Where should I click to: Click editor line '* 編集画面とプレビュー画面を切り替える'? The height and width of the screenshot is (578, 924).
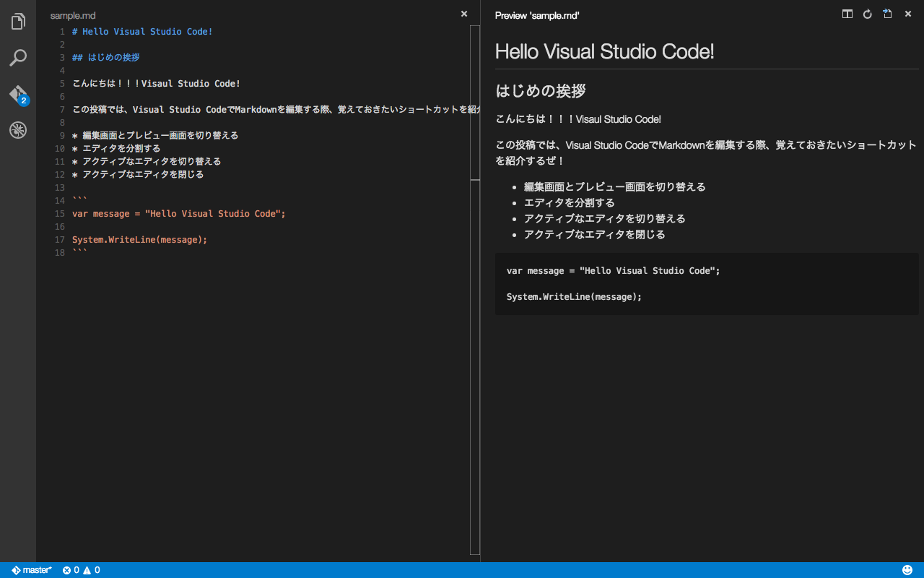(x=155, y=136)
